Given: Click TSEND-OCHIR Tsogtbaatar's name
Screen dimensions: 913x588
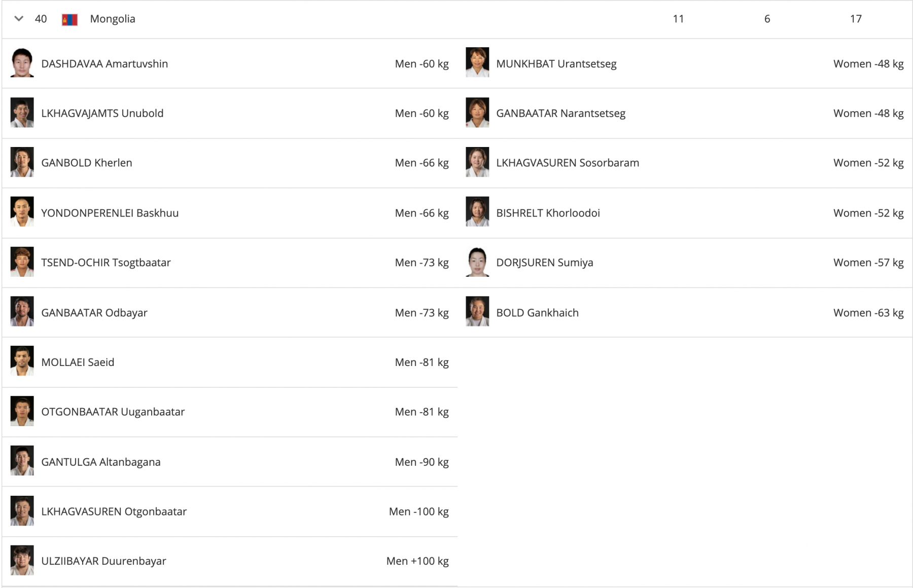Looking at the screenshot, I should coord(106,263).
